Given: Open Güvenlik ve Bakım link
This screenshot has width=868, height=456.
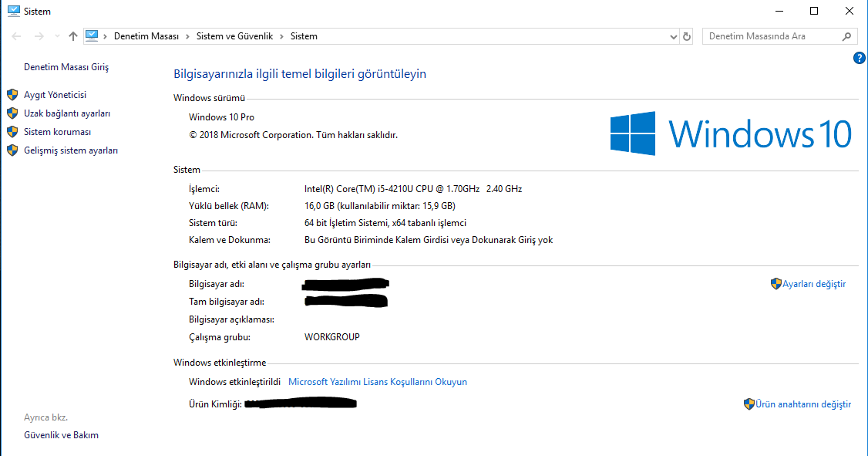Looking at the screenshot, I should [61, 435].
